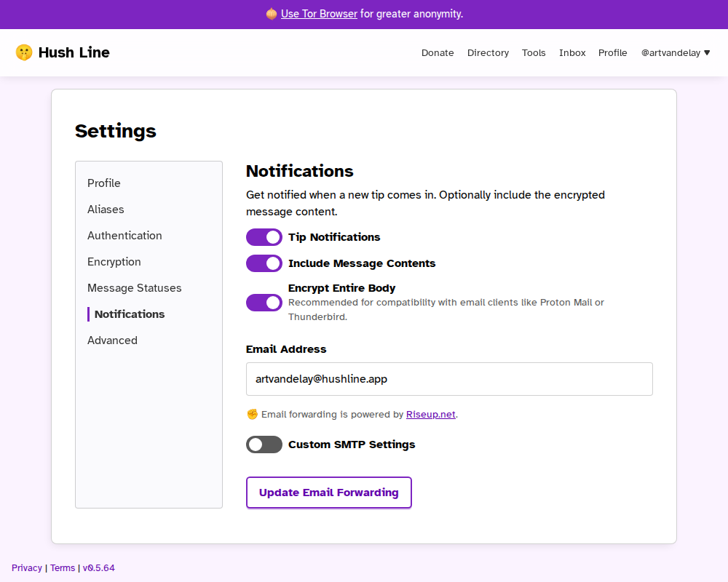
Task: Toggle the Encrypt Entire Body switch
Action: [264, 303]
